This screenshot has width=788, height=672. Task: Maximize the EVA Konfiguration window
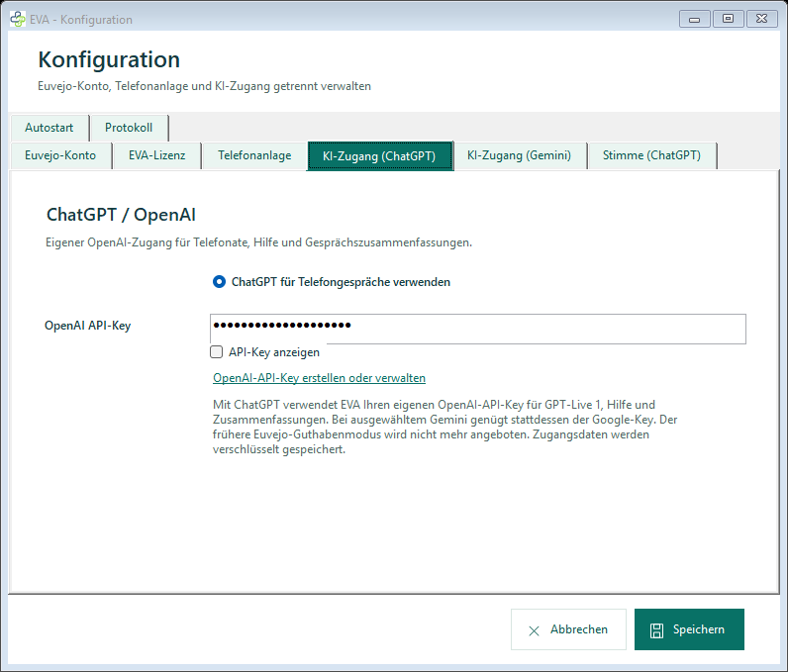pos(728,19)
